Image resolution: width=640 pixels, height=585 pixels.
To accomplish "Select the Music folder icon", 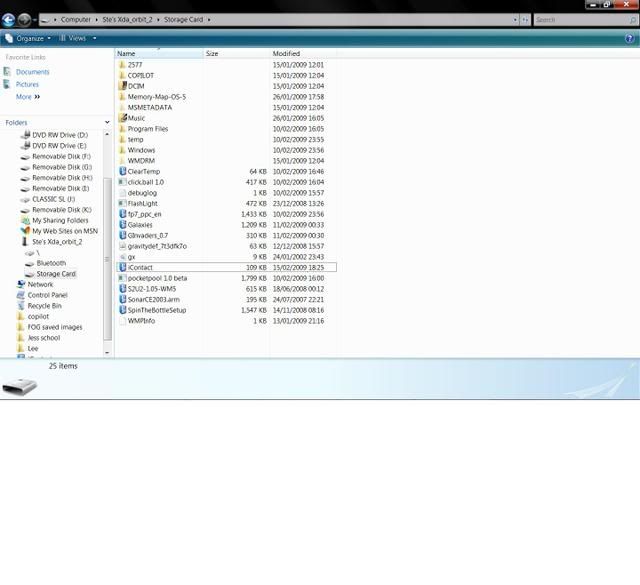I will click(x=122, y=118).
